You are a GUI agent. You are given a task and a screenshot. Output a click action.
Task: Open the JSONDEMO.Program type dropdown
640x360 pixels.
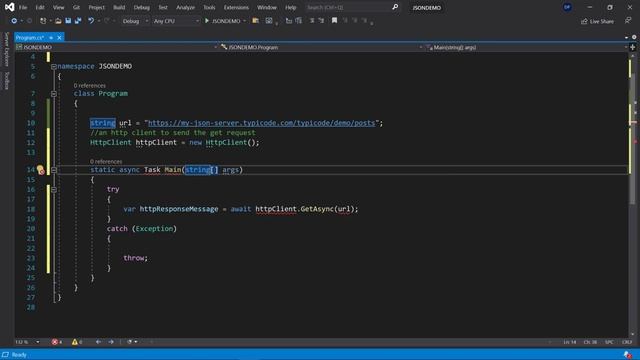[321, 47]
